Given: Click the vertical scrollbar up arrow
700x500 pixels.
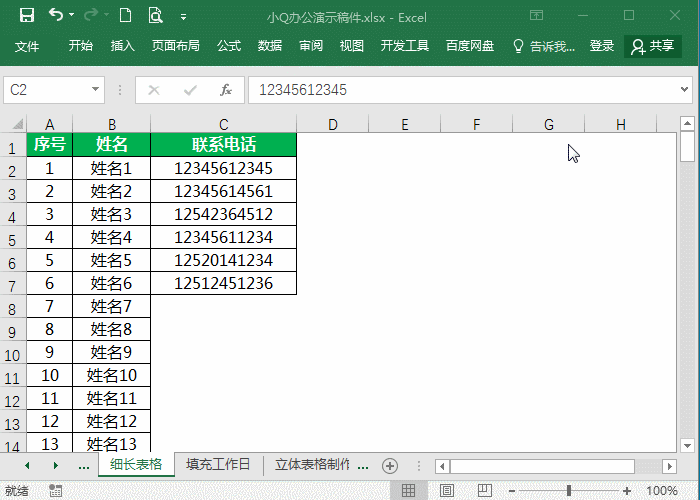Looking at the screenshot, I should point(688,123).
